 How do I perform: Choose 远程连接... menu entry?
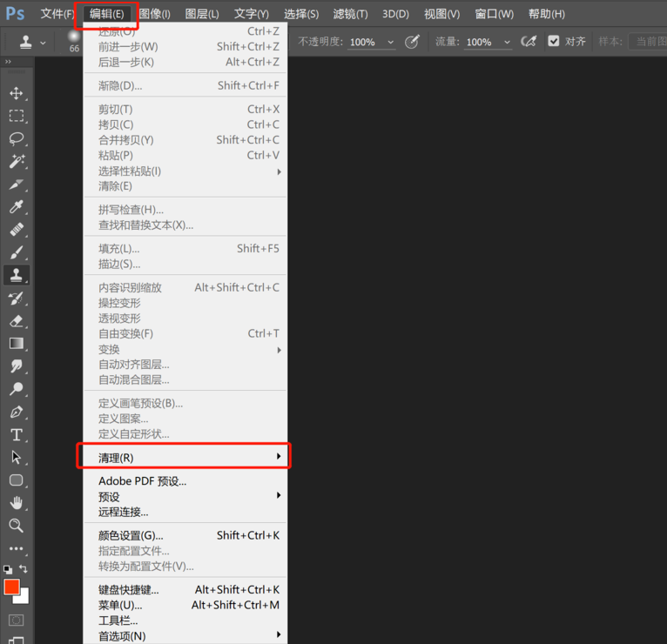[185, 512]
